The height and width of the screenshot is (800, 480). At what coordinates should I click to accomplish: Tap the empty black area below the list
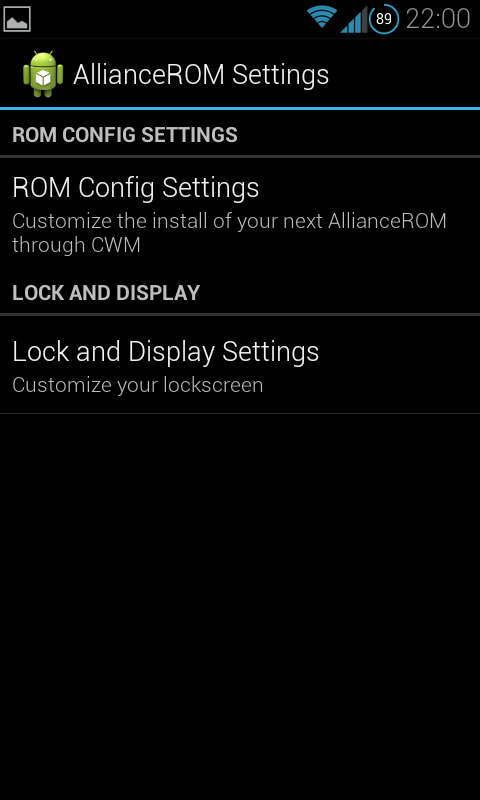[240, 607]
